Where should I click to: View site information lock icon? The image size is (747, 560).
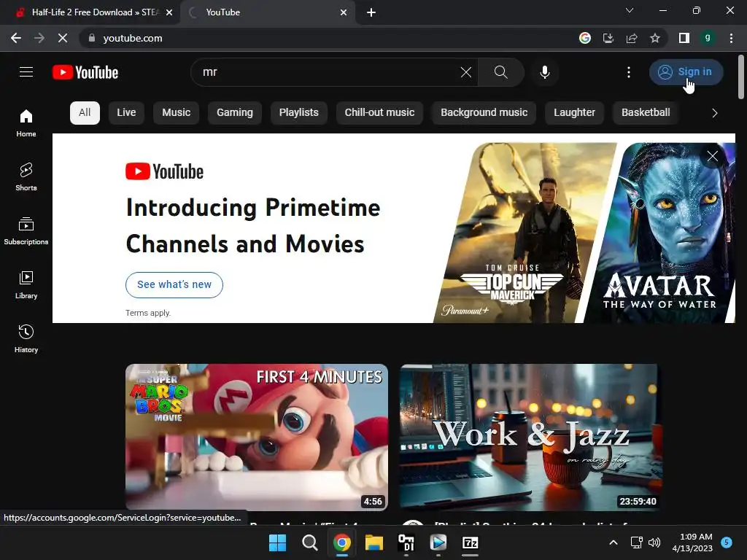pyautogui.click(x=92, y=38)
